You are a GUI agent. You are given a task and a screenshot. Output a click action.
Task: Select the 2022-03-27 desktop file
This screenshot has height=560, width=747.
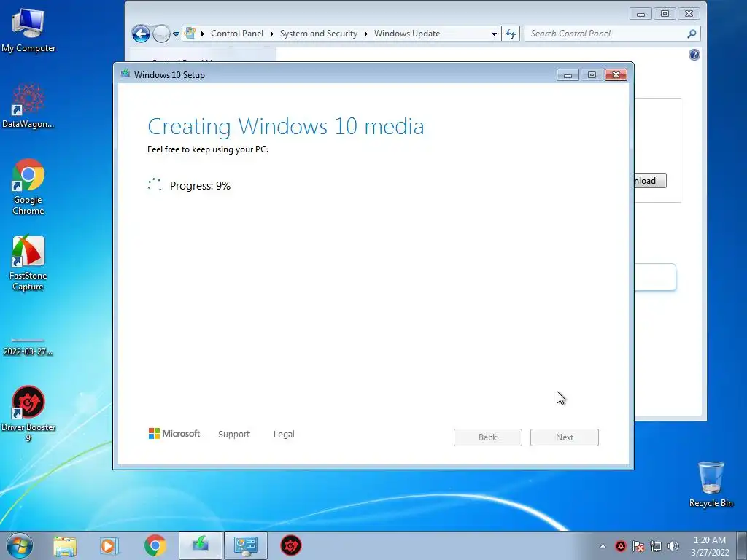coord(28,347)
